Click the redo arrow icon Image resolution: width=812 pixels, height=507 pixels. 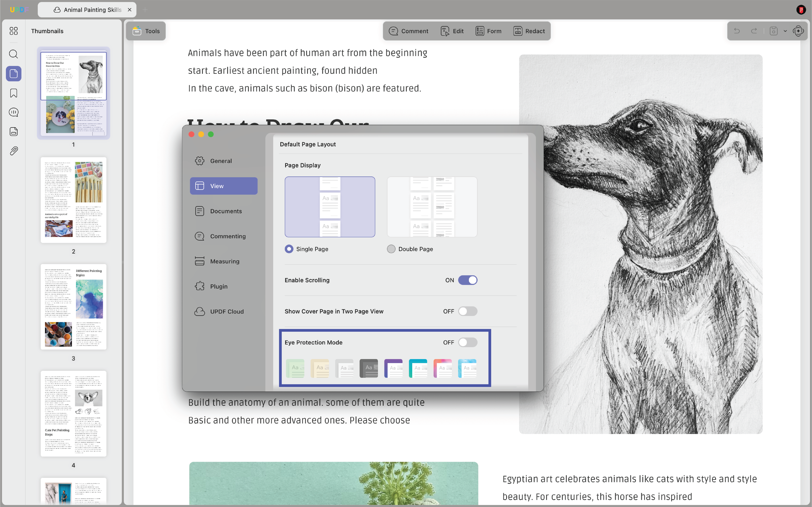click(754, 31)
